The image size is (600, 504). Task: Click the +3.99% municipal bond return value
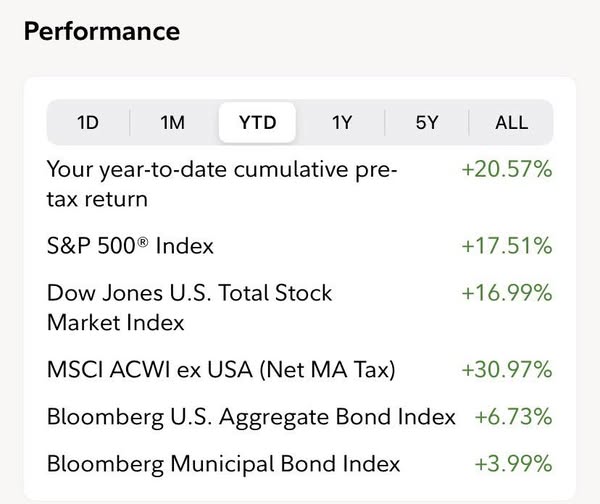pyautogui.click(x=512, y=464)
